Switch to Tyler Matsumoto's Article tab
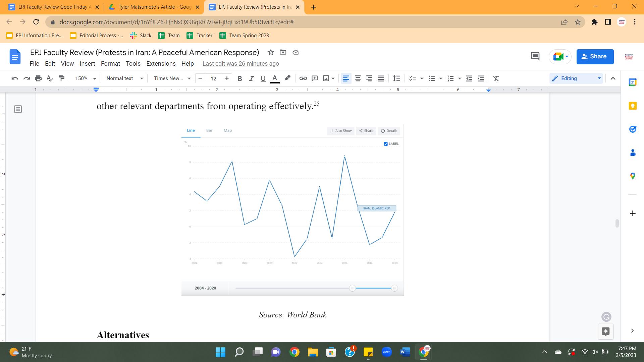Viewport: 644px width, 362px height. pos(154,7)
